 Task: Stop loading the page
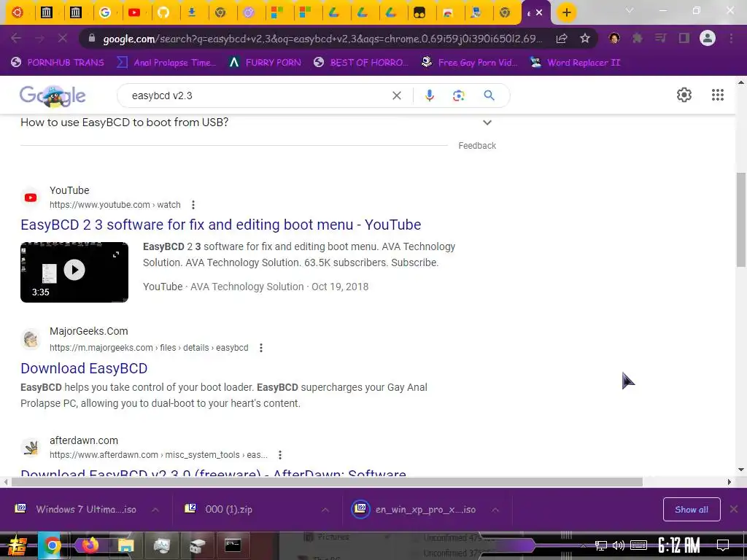pos(63,38)
